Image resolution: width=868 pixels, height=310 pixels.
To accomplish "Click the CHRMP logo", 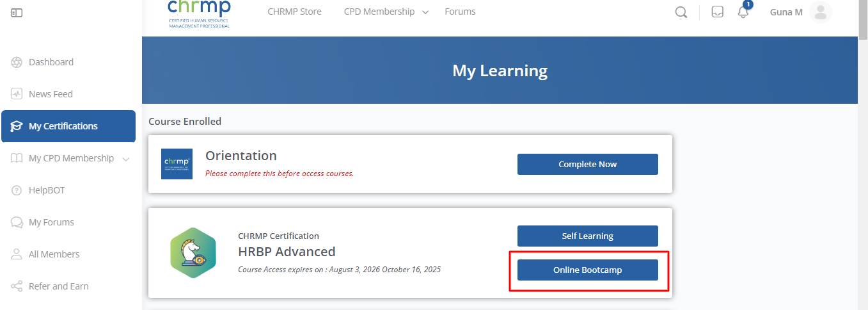I will (199, 13).
